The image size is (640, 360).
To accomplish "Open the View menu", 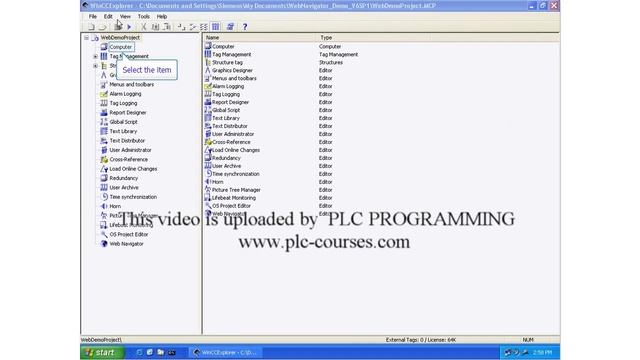I will coord(125,17).
